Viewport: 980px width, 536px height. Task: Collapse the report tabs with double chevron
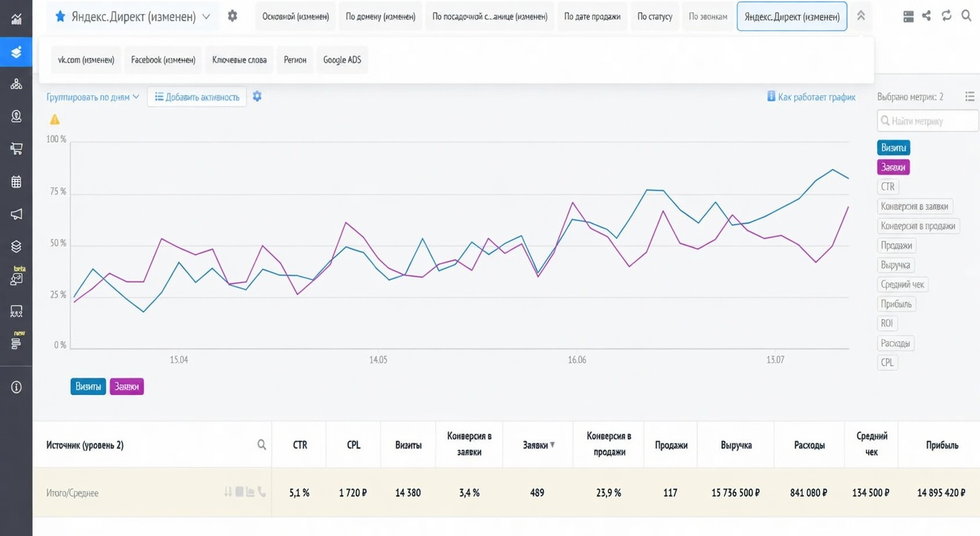point(860,16)
